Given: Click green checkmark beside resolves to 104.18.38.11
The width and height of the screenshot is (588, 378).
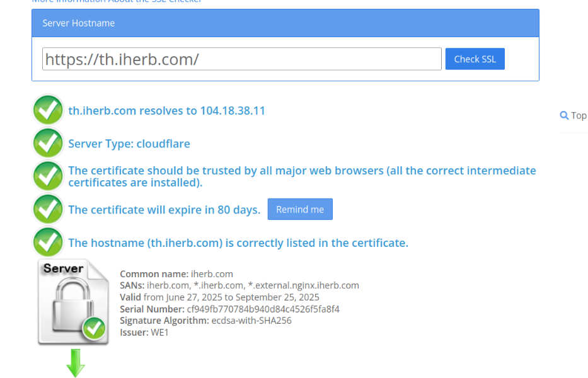Looking at the screenshot, I should tap(48, 110).
